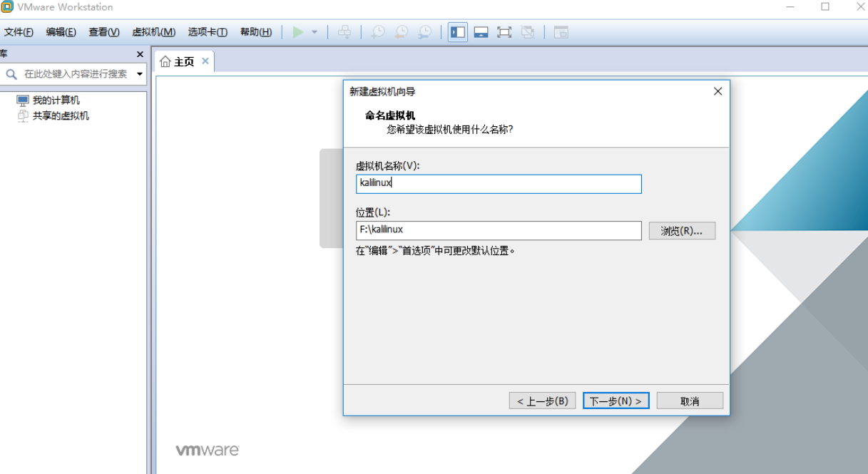868x474 pixels.
Task: Click the 浏览(R)... button
Action: click(682, 230)
